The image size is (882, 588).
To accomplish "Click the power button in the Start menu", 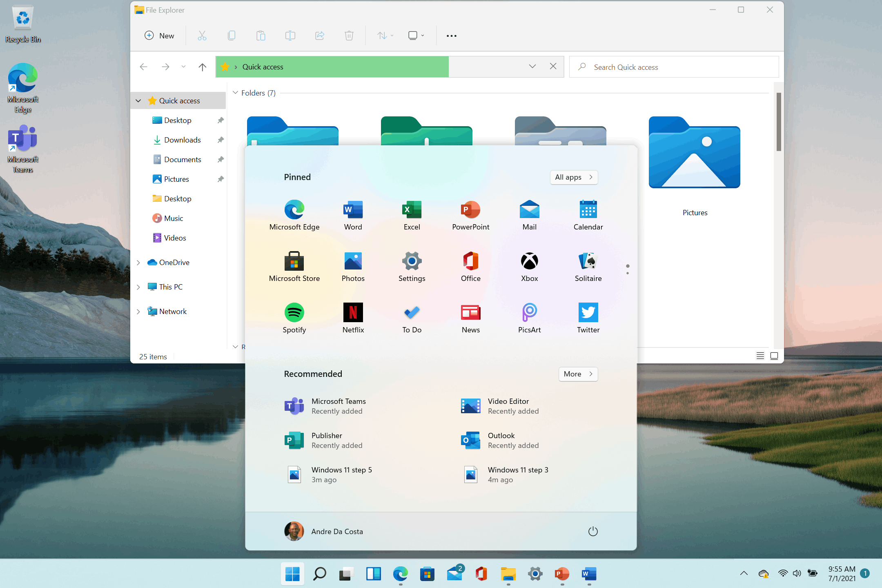I will (x=593, y=531).
